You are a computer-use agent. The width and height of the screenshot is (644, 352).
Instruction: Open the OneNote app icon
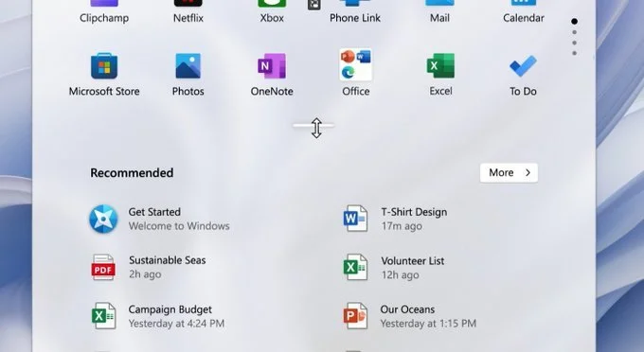[272, 65]
